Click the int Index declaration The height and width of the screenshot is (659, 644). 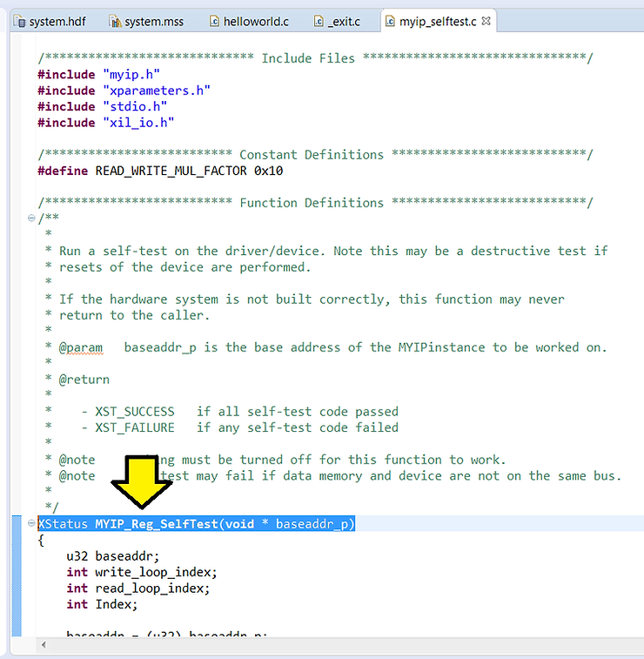102,604
